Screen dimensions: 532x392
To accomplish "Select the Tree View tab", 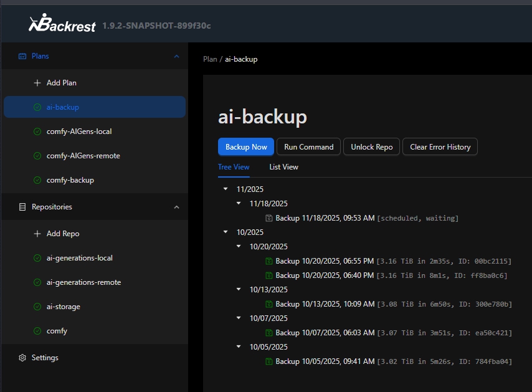I will (x=234, y=167).
